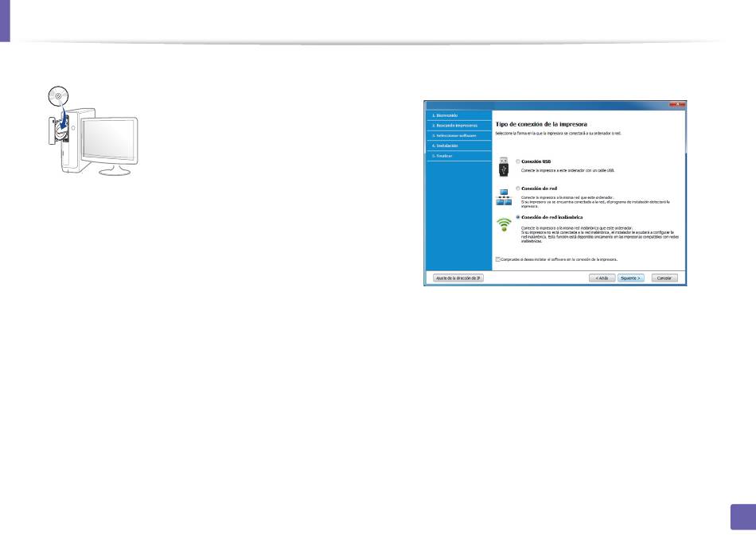Select step 3. Seleccionar software
Screen dimensions: 756x536
point(459,135)
